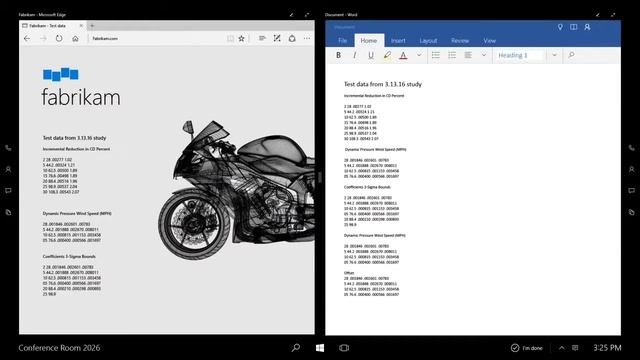Open Find search in Word
Viewport: 640px width, 360px height.
[571, 55]
